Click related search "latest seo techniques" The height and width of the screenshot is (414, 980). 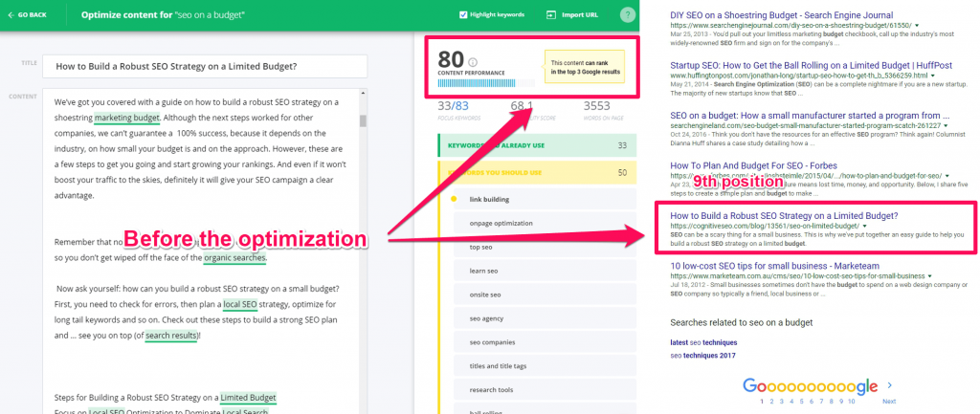click(703, 343)
